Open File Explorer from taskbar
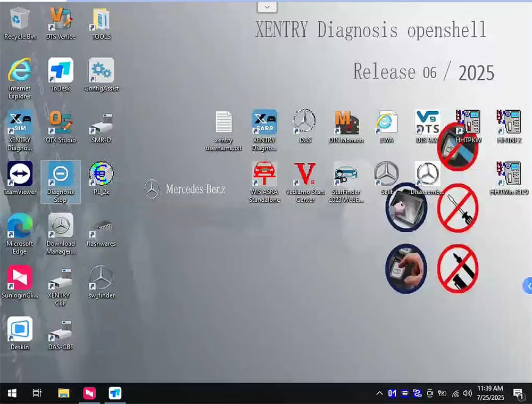The height and width of the screenshot is (404, 532). (x=64, y=393)
